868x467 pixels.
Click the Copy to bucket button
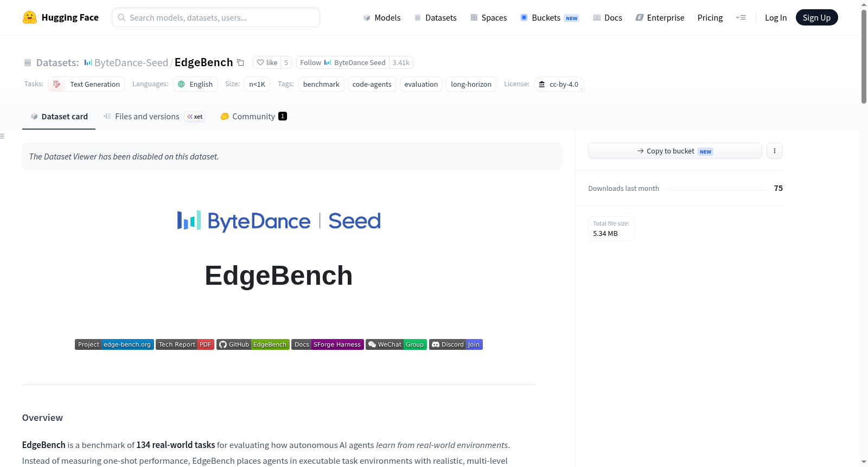pyautogui.click(x=675, y=151)
